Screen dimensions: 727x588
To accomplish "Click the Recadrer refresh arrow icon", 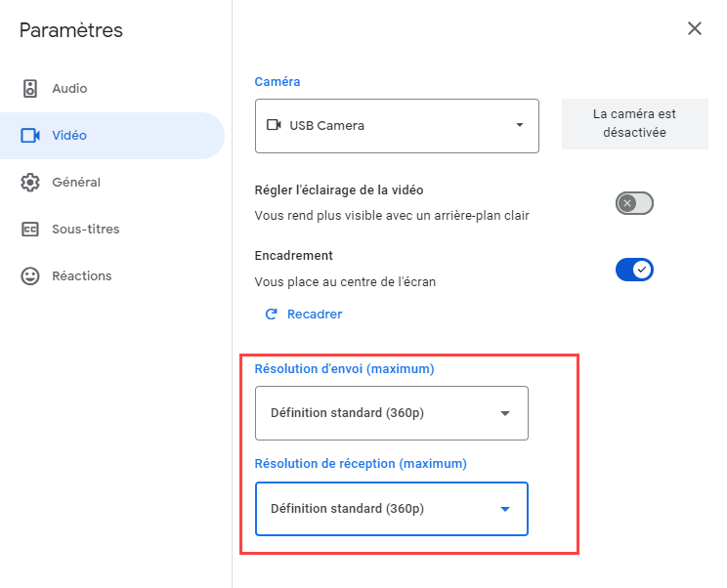I will [272, 315].
